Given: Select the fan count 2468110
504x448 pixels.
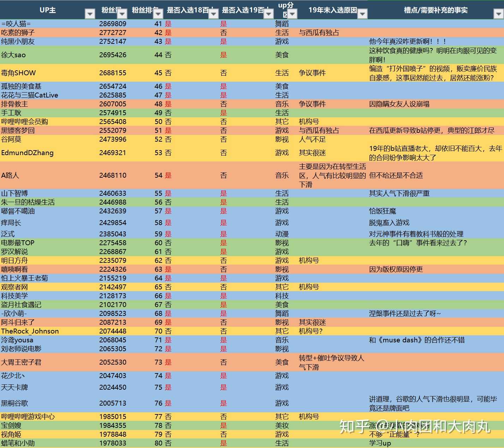Looking at the screenshot, I should pyautogui.click(x=113, y=175).
